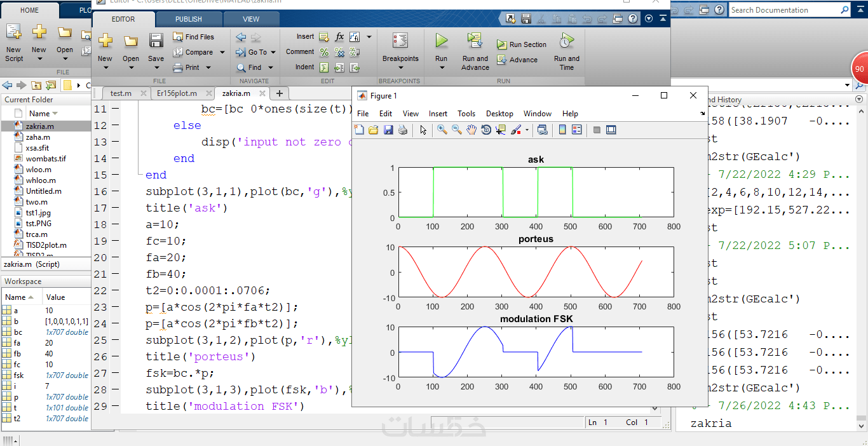Switch to the PUBLISH ribbon tab
Image resolution: width=868 pixels, height=446 pixels.
click(x=188, y=19)
